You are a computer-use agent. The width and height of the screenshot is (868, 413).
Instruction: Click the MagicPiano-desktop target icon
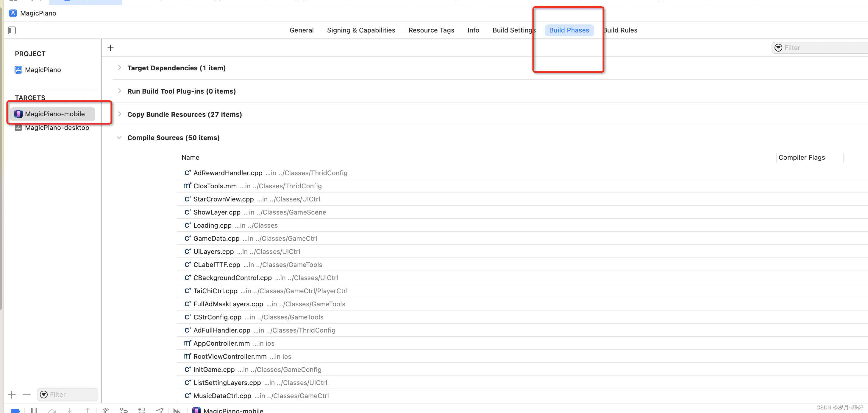tap(18, 128)
